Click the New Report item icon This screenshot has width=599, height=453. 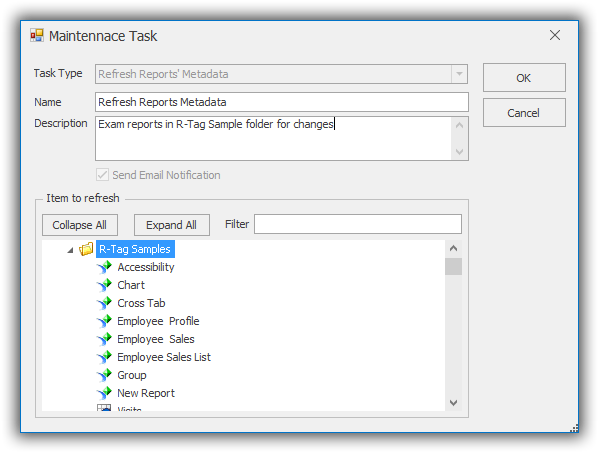coord(104,393)
